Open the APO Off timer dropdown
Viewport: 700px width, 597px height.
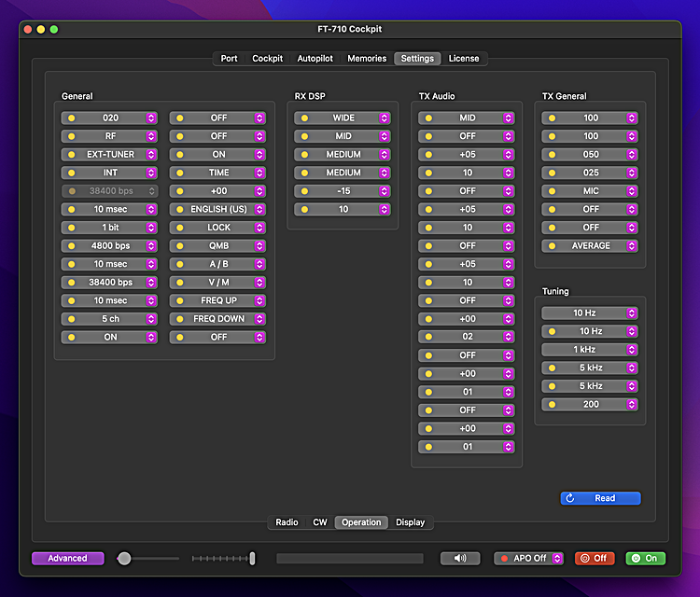pyautogui.click(x=528, y=558)
